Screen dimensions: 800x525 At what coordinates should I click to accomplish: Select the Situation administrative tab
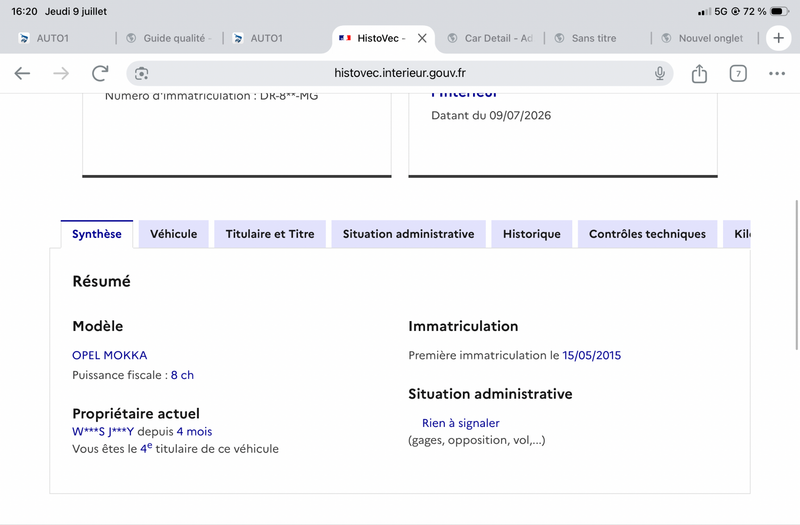408,234
